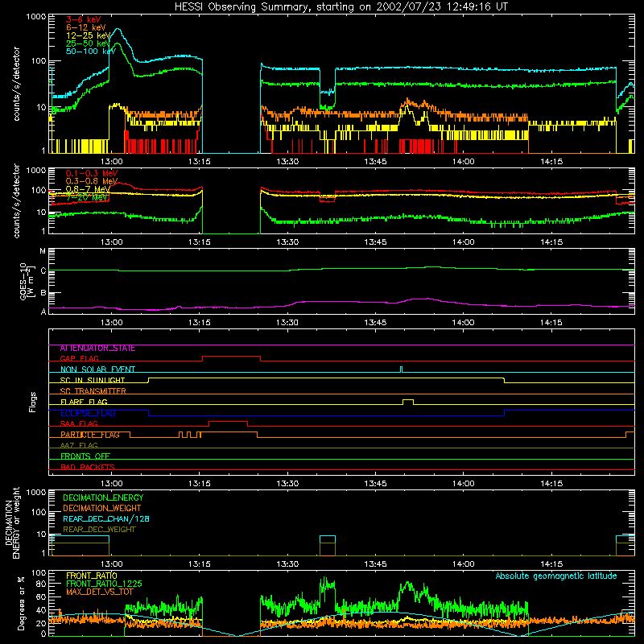Select the REAR_DEC_WEIGHT legend label

click(99, 530)
